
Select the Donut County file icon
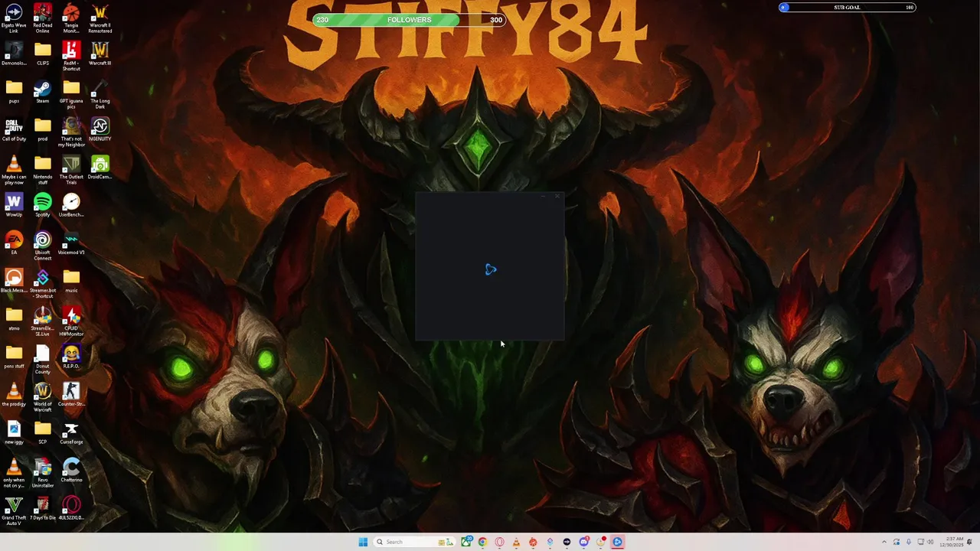coord(43,359)
